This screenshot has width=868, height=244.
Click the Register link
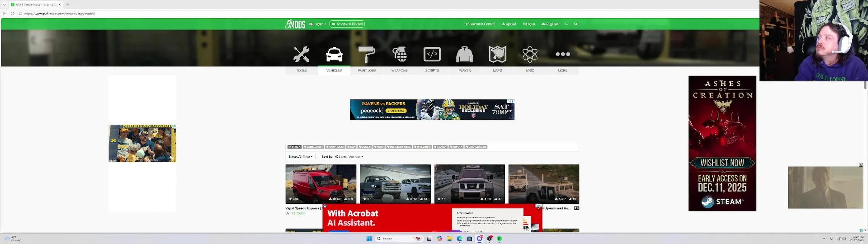pos(550,24)
